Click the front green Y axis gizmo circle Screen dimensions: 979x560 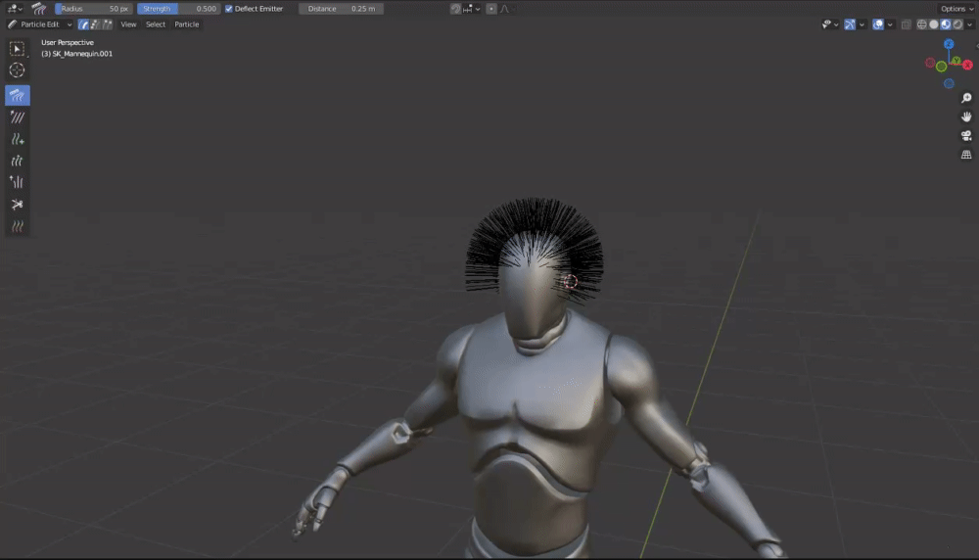[941, 67]
